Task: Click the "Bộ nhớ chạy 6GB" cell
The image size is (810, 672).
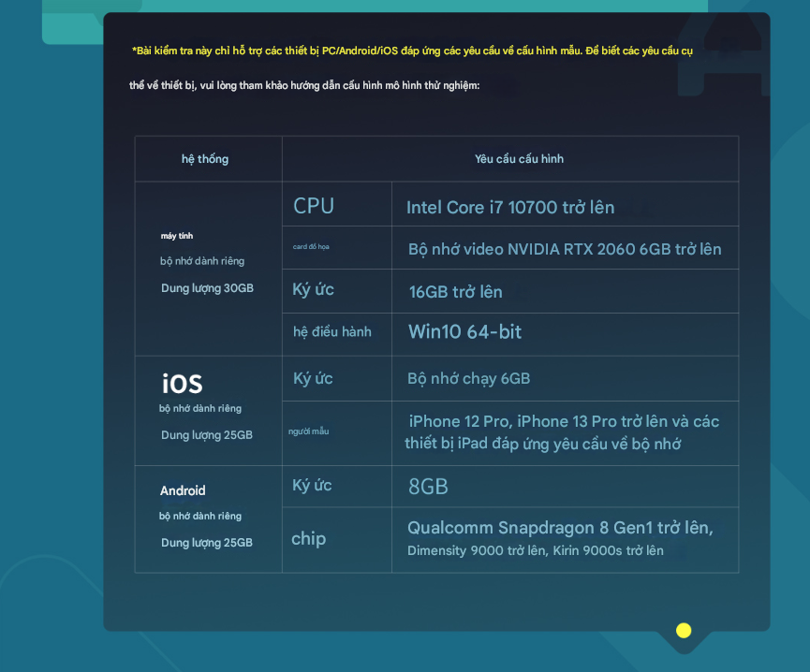Action: click(x=468, y=378)
